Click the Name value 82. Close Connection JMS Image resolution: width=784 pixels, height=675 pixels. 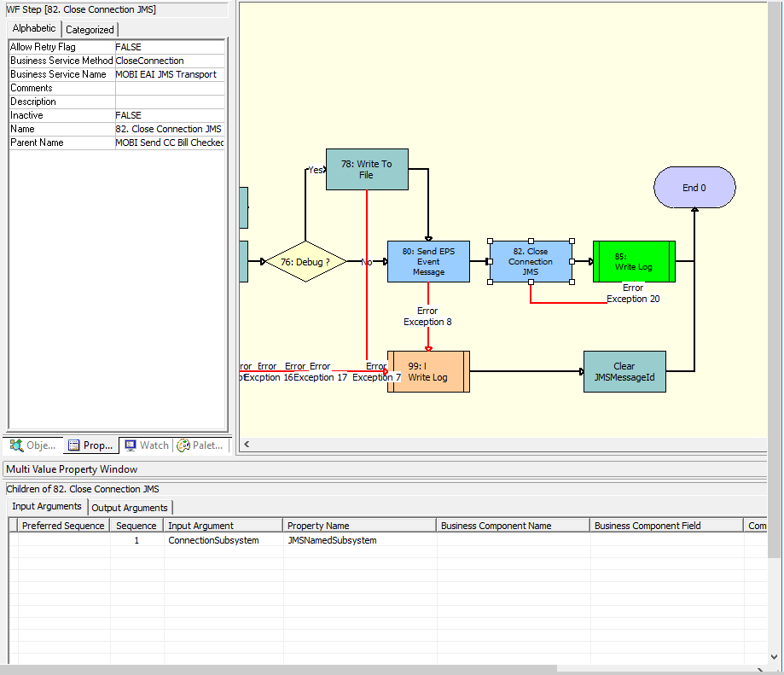(170, 129)
